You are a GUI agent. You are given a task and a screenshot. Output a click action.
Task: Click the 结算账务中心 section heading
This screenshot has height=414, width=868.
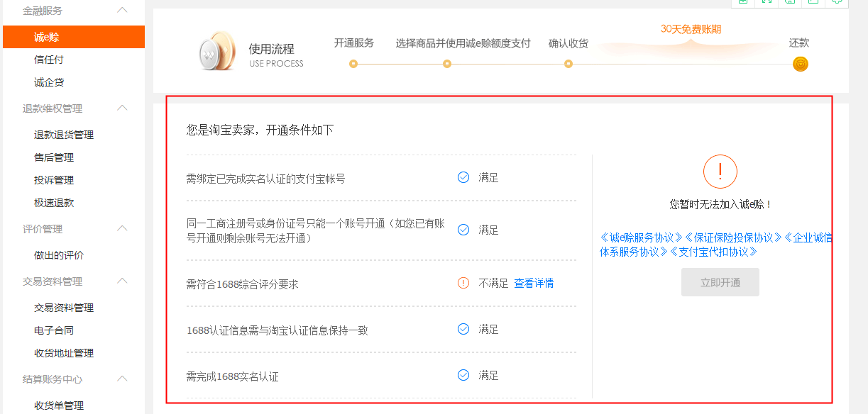click(x=53, y=379)
